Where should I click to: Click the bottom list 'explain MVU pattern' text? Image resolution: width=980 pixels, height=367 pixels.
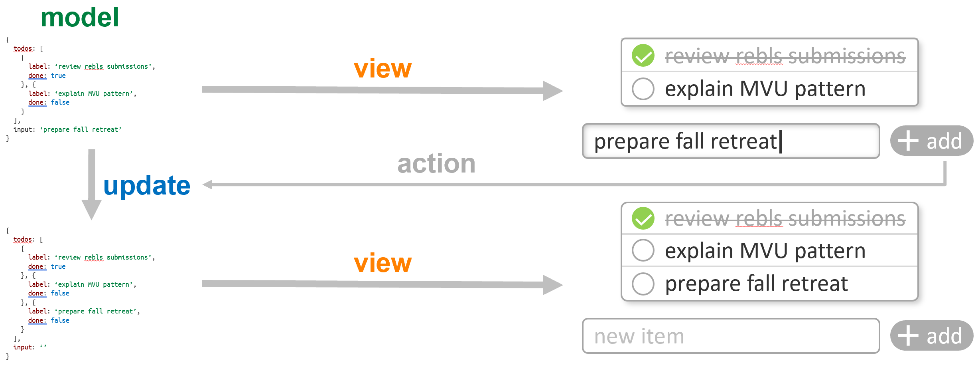pyautogui.click(x=765, y=251)
